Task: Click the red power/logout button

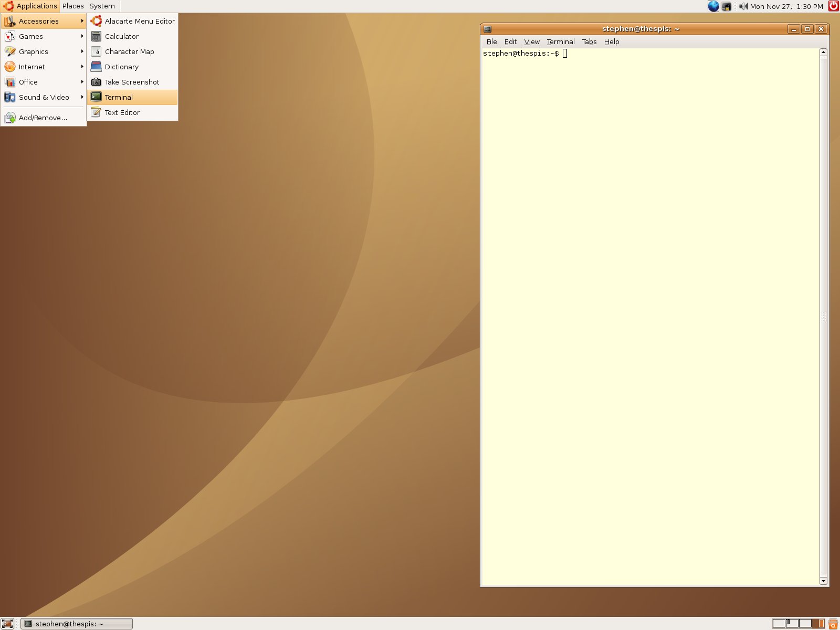Action: [x=833, y=6]
